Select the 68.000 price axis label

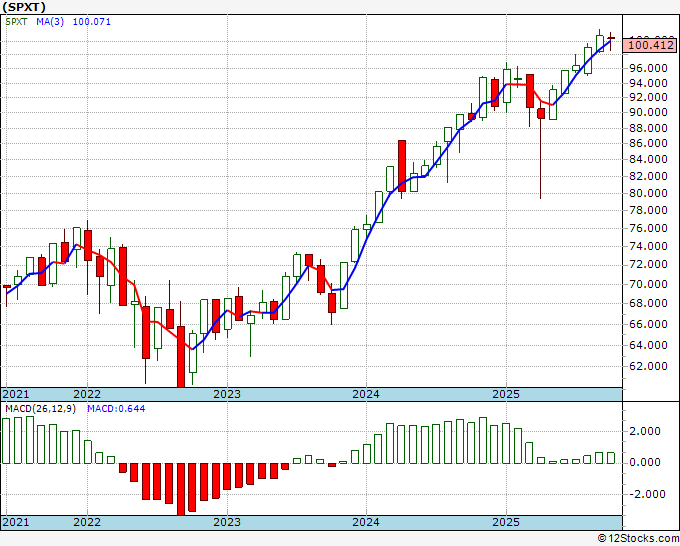(x=648, y=303)
